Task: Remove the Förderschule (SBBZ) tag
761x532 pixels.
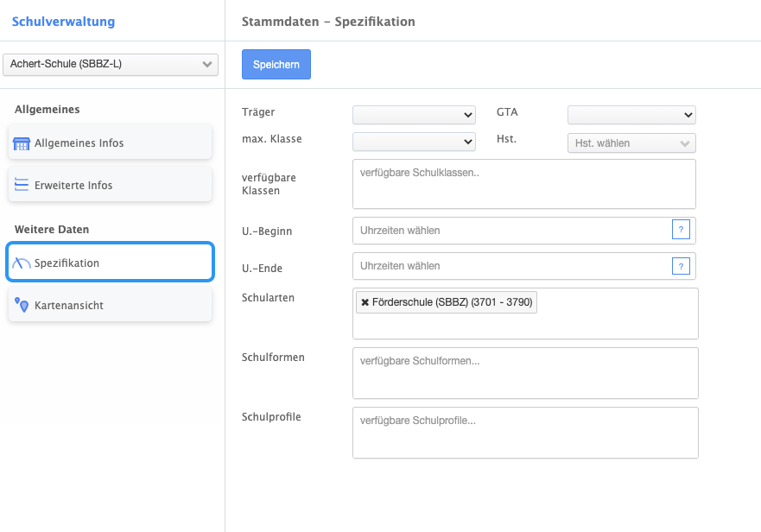Action: (x=365, y=302)
